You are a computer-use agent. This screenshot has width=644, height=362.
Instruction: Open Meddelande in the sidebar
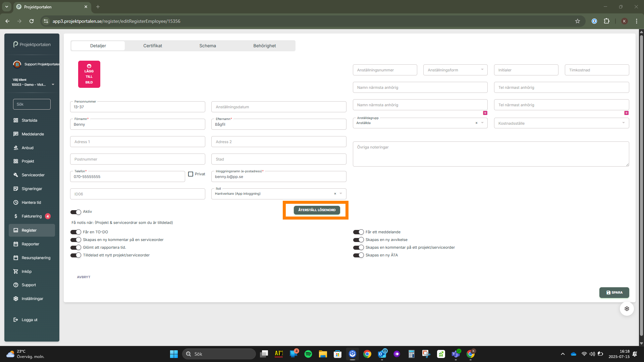(x=33, y=134)
